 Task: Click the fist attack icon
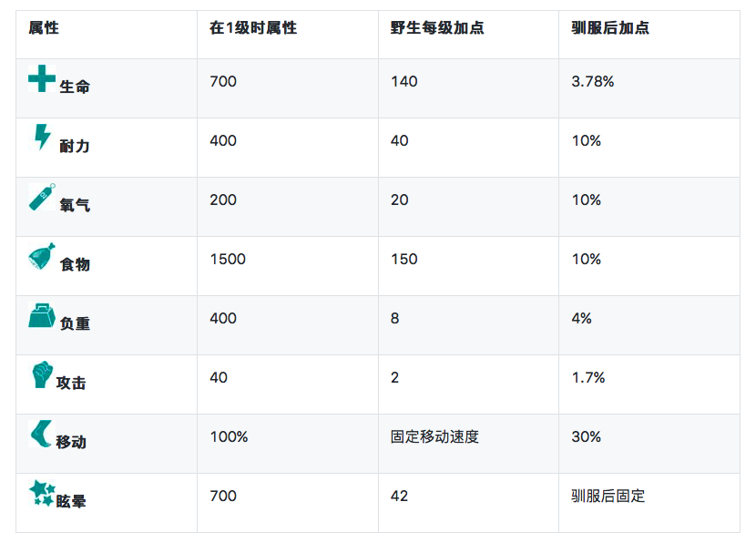41,374
